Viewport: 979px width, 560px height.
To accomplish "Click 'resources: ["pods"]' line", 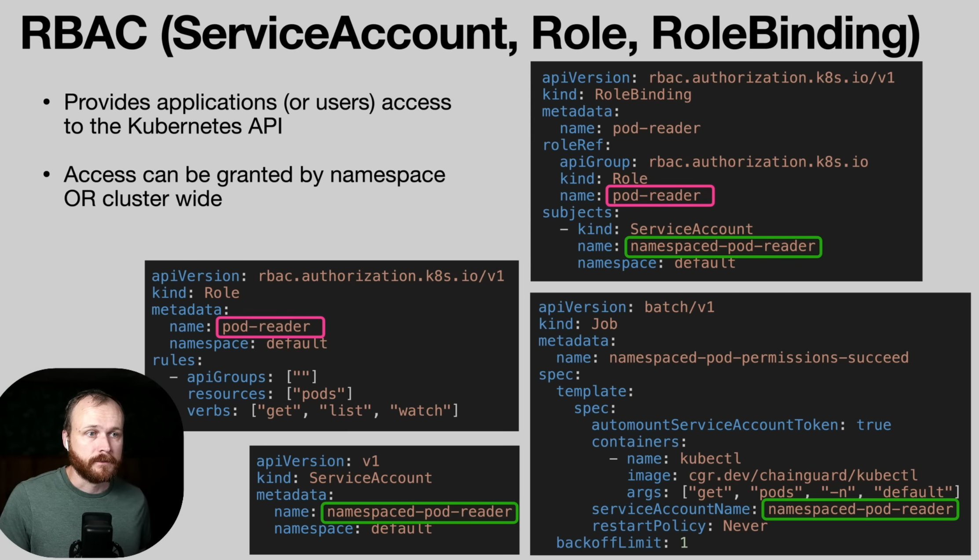I will click(270, 394).
